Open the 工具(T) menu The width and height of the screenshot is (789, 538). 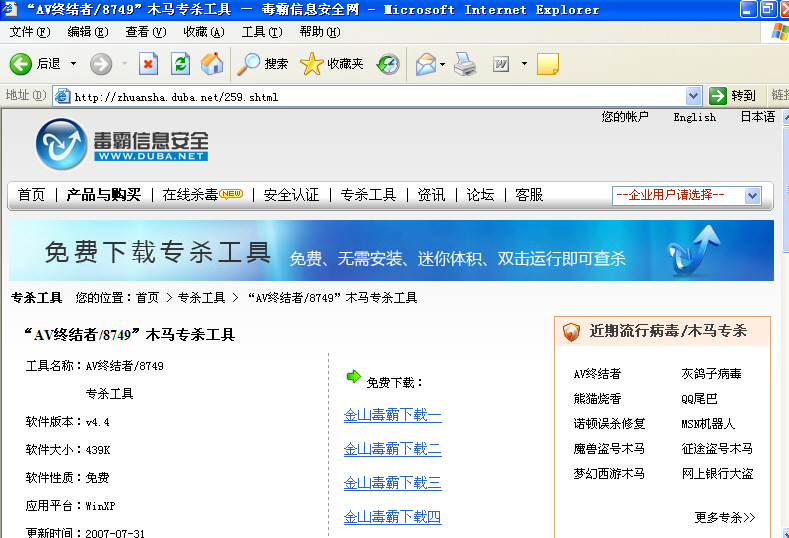[x=262, y=32]
